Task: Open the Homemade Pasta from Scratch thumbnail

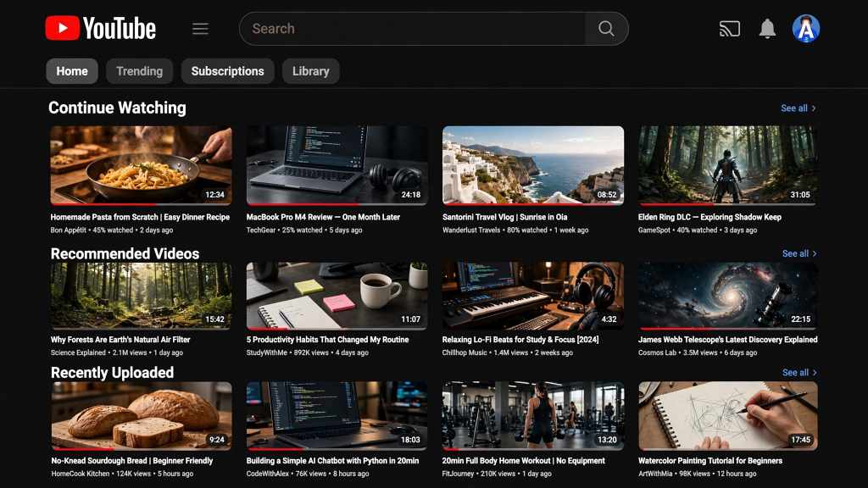Action: pyautogui.click(x=142, y=165)
